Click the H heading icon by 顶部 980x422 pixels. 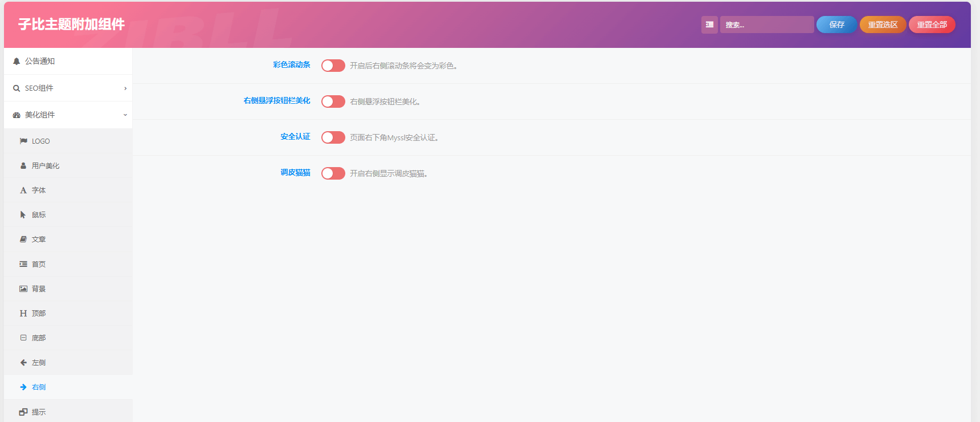point(23,313)
